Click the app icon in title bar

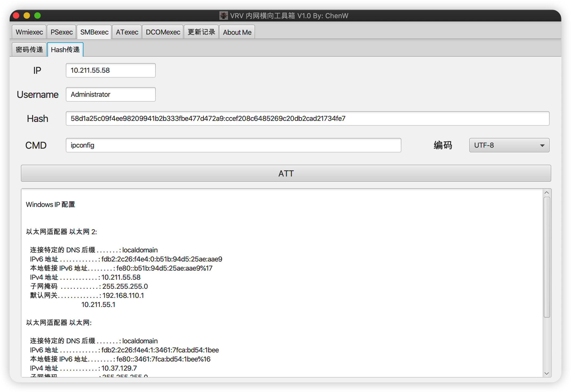(223, 16)
